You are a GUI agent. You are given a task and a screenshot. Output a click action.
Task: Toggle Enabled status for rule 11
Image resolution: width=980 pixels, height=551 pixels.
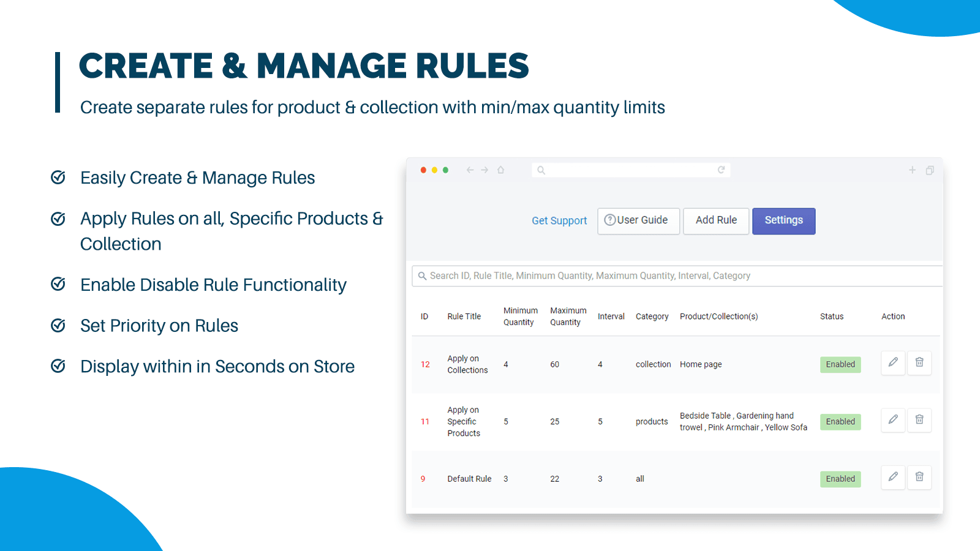(840, 422)
